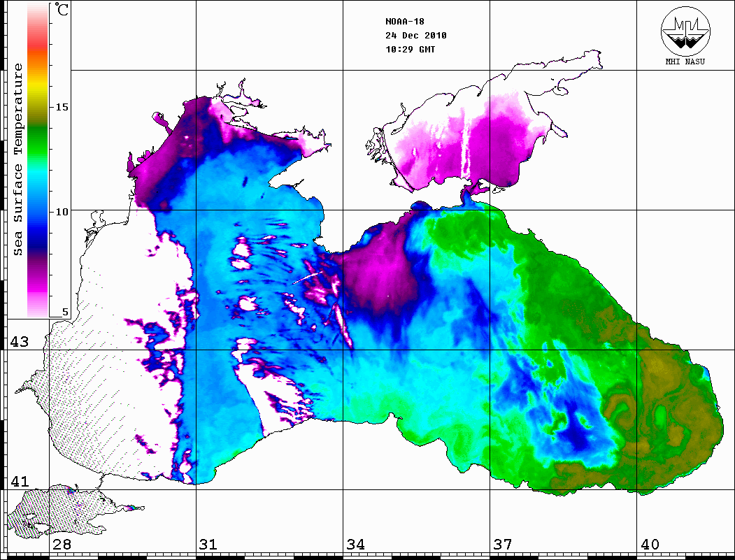Click the "10:29 GMT" time text
Screen dimensions: 735x560
tap(410, 49)
